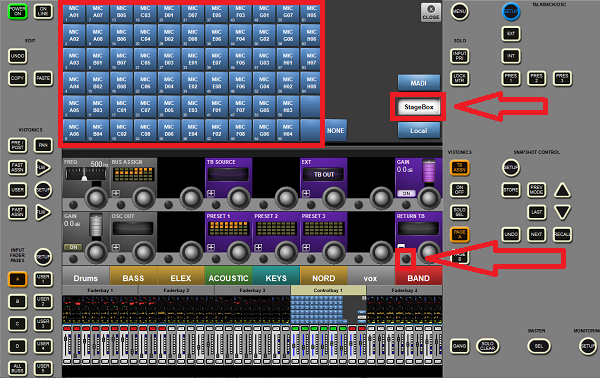The image size is (600, 378).
Task: Select the Local input source tab
Action: (419, 130)
